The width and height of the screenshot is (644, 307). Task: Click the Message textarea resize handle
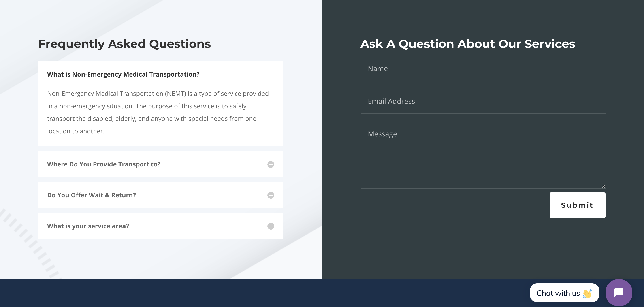(x=603, y=186)
